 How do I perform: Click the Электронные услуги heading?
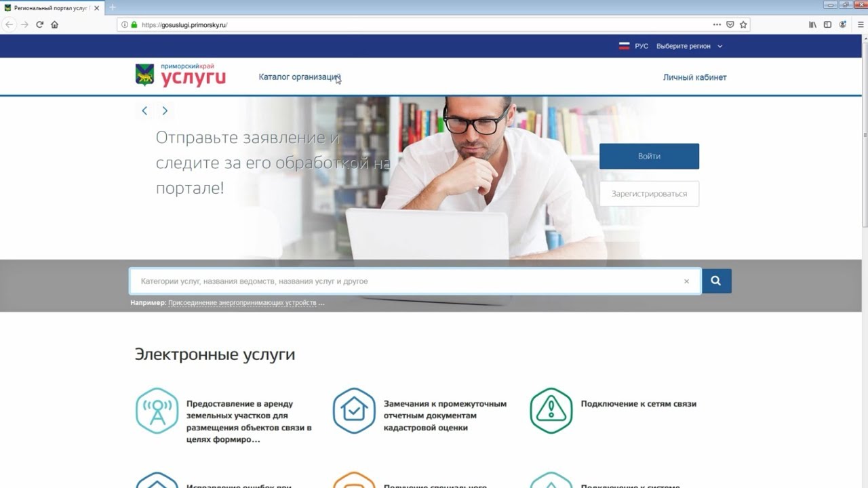point(215,354)
